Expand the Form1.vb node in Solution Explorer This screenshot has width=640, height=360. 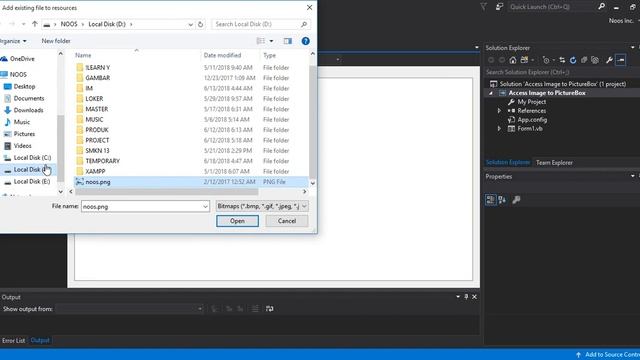click(499, 129)
